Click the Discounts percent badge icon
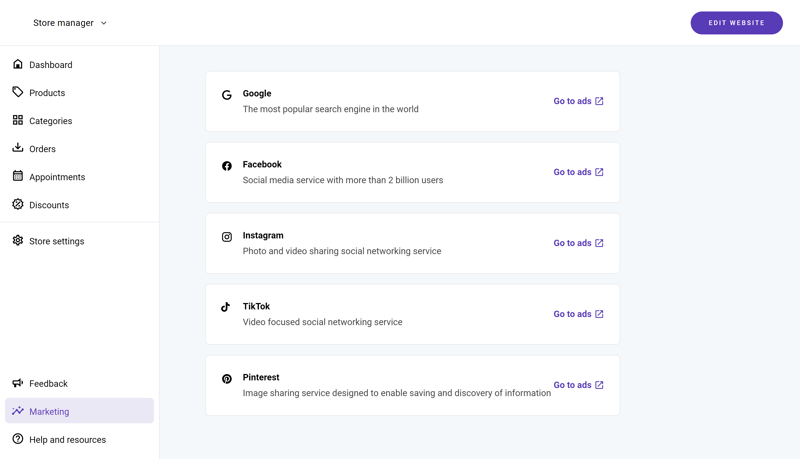This screenshot has width=800, height=459. tap(18, 204)
